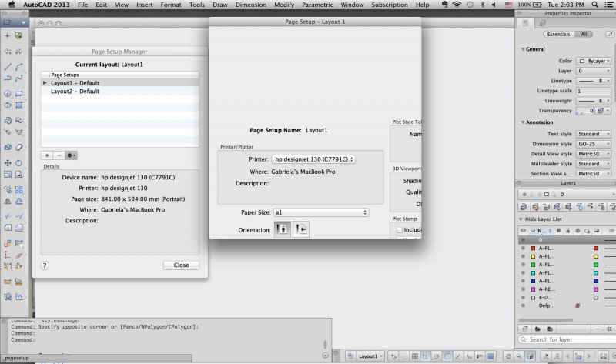616x364 pixels.
Task: Select the Mirror tool
Action: point(8,201)
